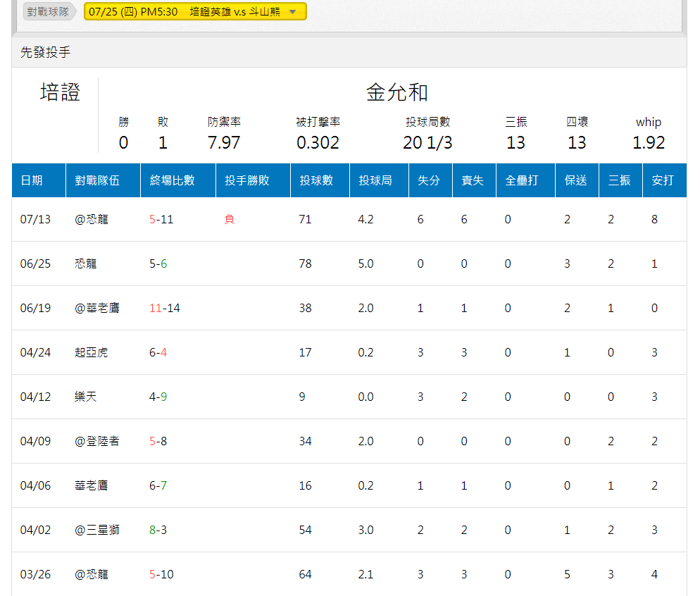Image resolution: width=700 pixels, height=596 pixels.
Task: Click opponent @華老鷹 in 06/19 row
Action: (x=97, y=308)
